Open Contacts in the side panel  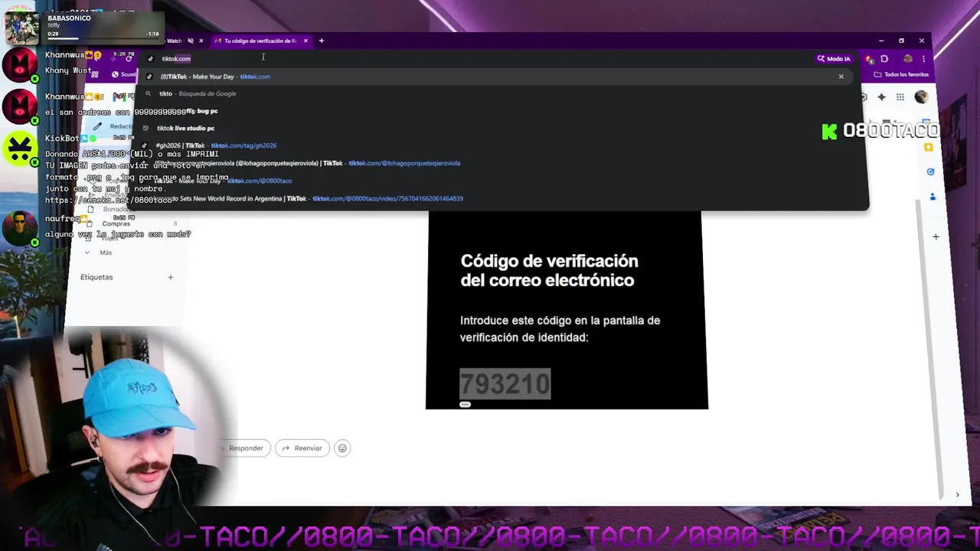tap(932, 197)
